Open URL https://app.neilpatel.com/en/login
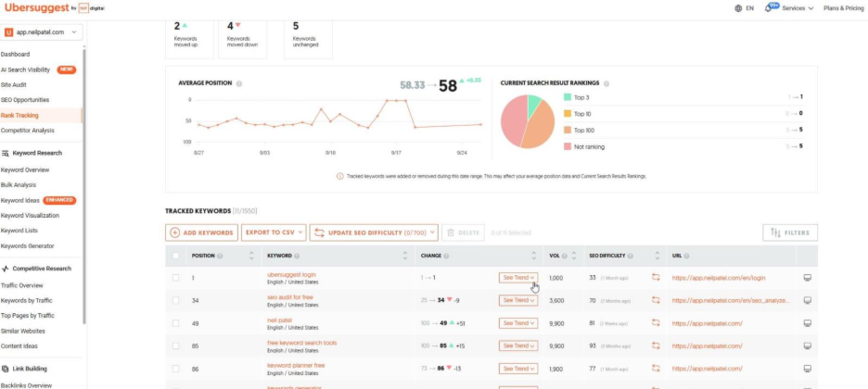868x389 pixels. 719,278
